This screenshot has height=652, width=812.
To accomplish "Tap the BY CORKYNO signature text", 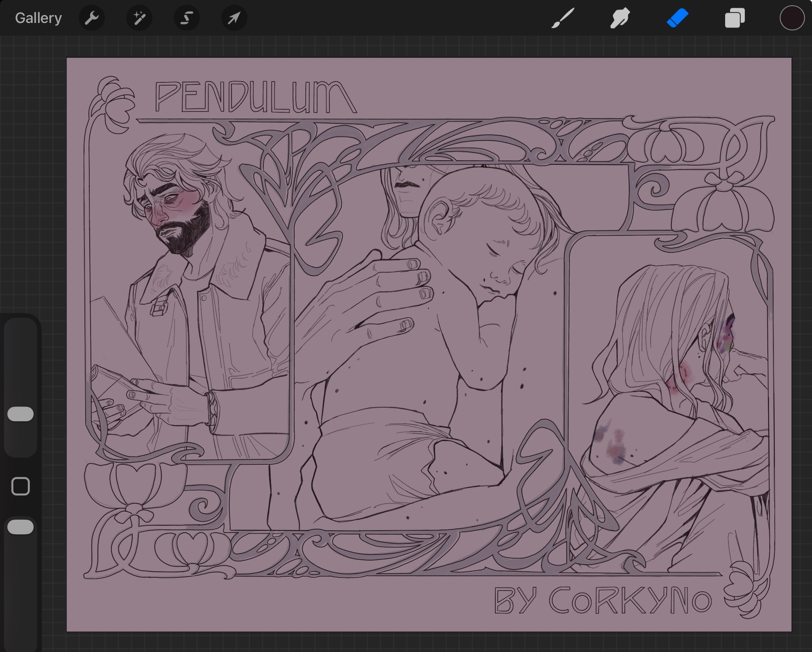I will coord(602,601).
